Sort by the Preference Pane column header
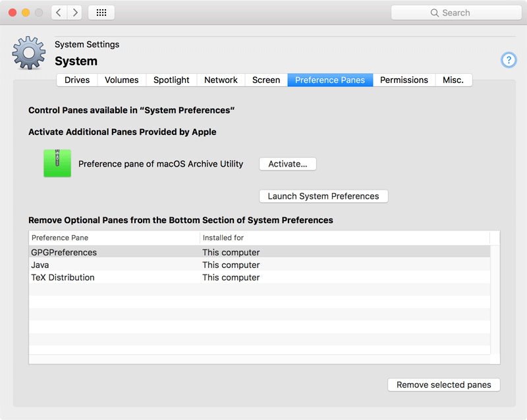 [114, 238]
